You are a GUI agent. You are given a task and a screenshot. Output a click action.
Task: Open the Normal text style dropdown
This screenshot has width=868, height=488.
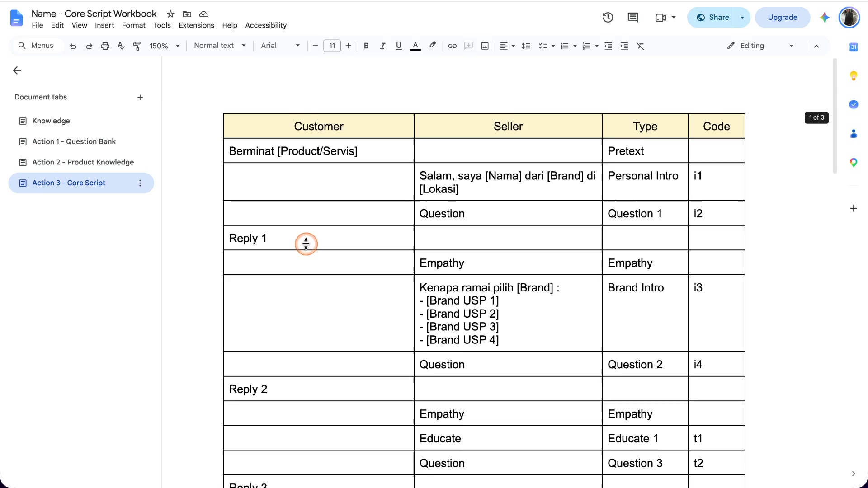[x=220, y=46]
